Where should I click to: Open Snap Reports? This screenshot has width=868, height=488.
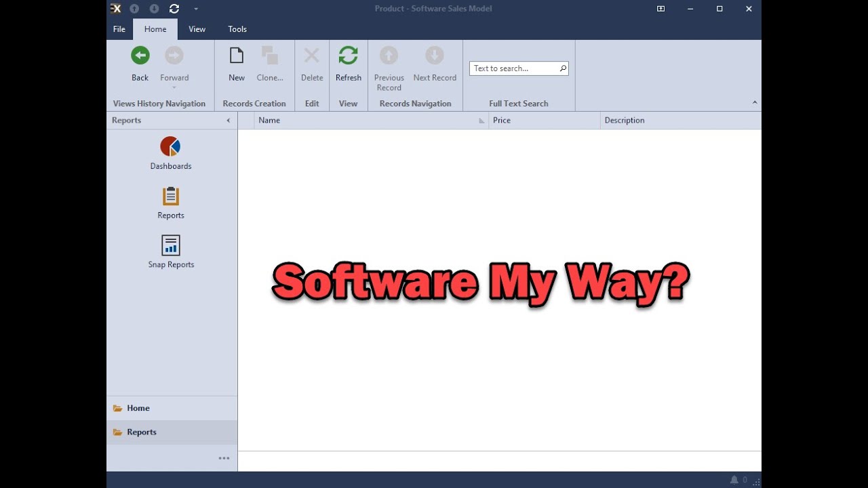click(x=171, y=252)
